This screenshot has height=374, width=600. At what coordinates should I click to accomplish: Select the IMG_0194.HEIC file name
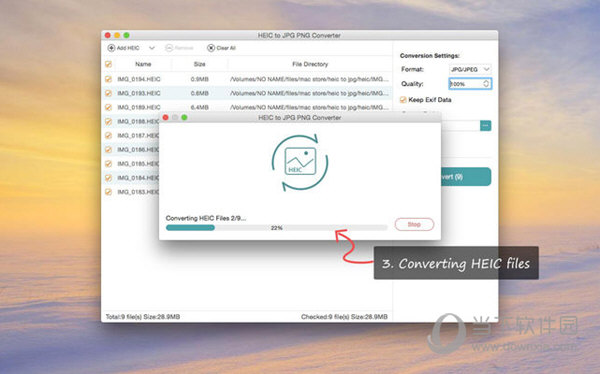(x=139, y=79)
